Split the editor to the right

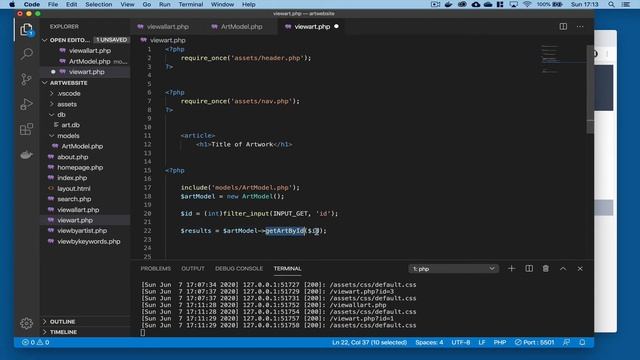tap(563, 27)
